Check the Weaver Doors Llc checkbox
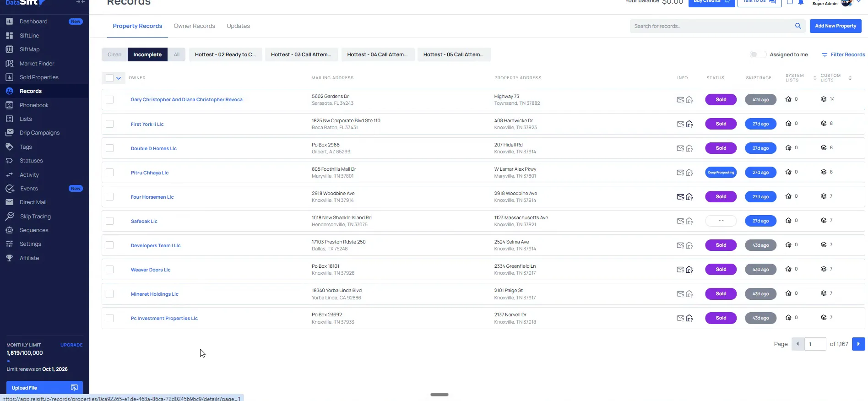 pos(109,269)
